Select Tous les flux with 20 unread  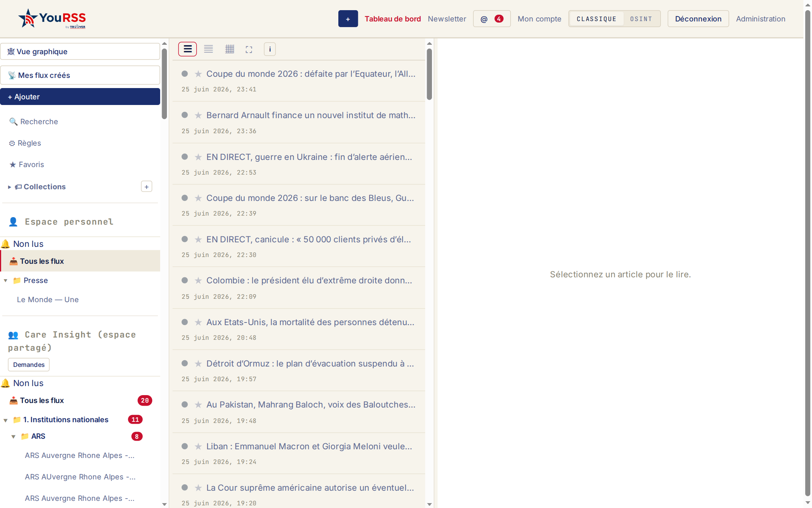coord(80,400)
